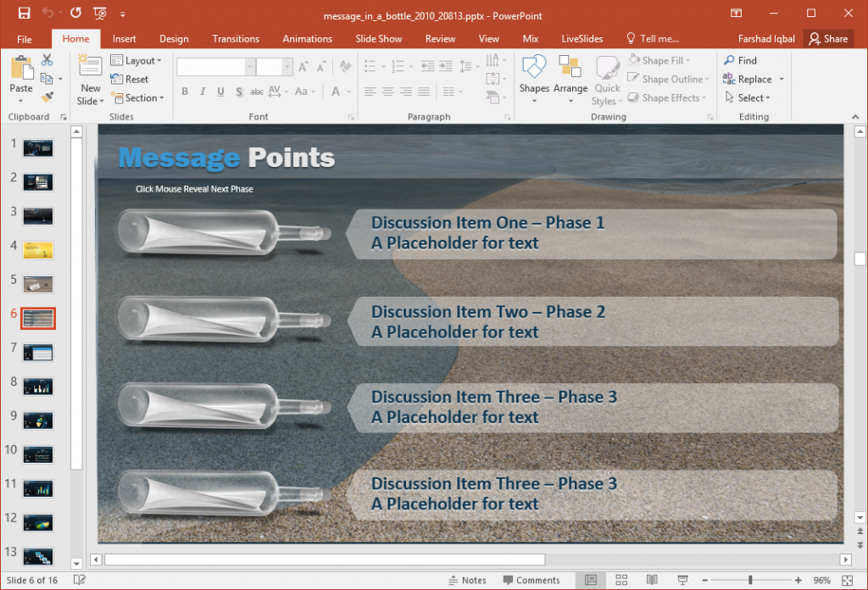Click Clear All Formatting icon
The height and width of the screenshot is (590, 868).
346,67
